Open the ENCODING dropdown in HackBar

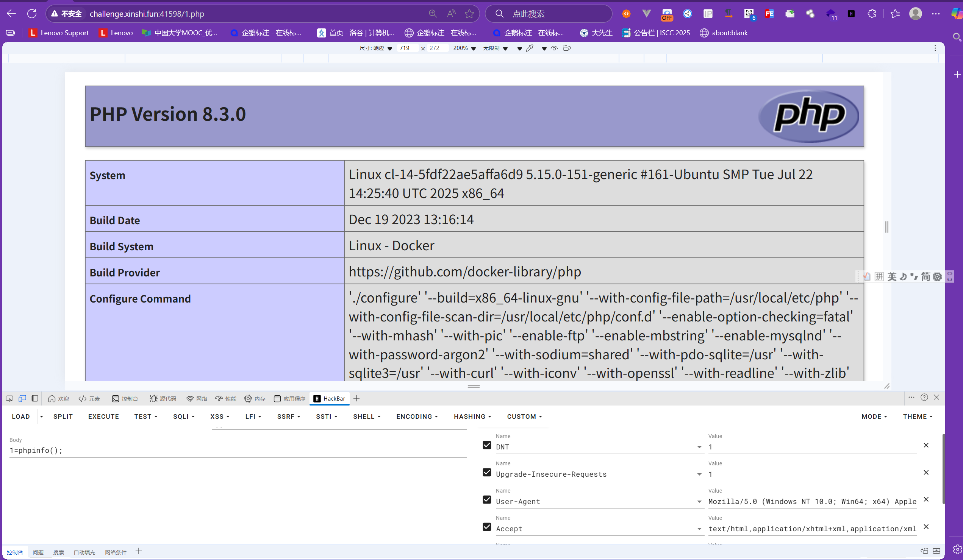coord(417,416)
